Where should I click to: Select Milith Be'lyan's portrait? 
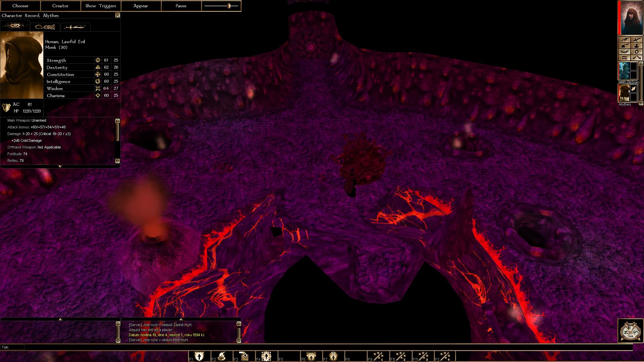(624, 71)
